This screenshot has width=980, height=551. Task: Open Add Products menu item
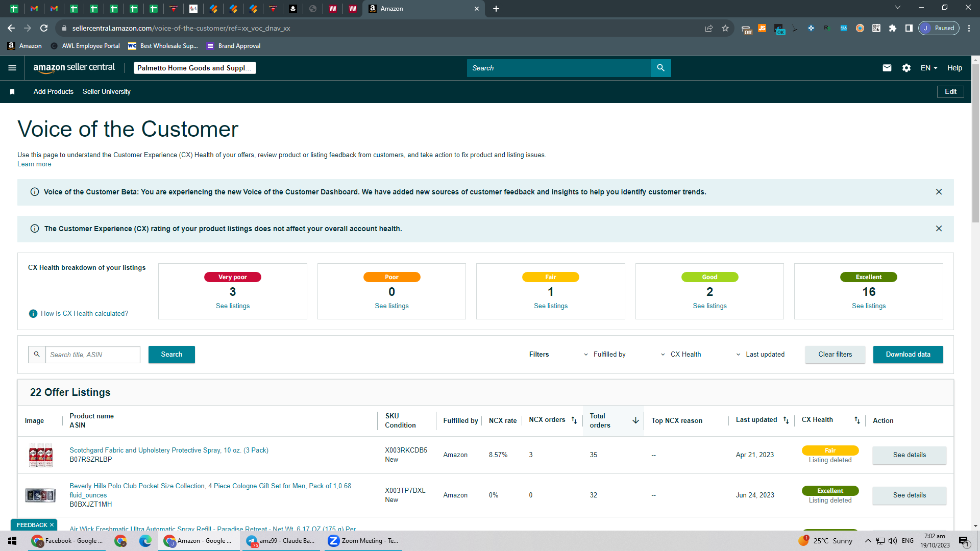(x=54, y=92)
